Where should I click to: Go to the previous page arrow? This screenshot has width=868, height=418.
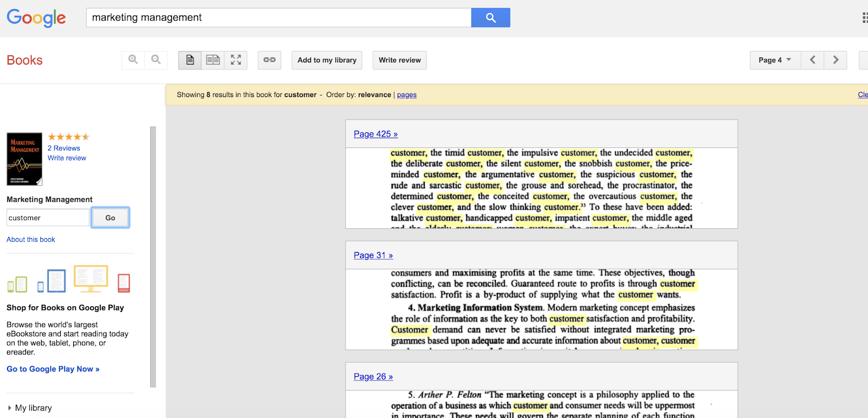click(x=813, y=60)
